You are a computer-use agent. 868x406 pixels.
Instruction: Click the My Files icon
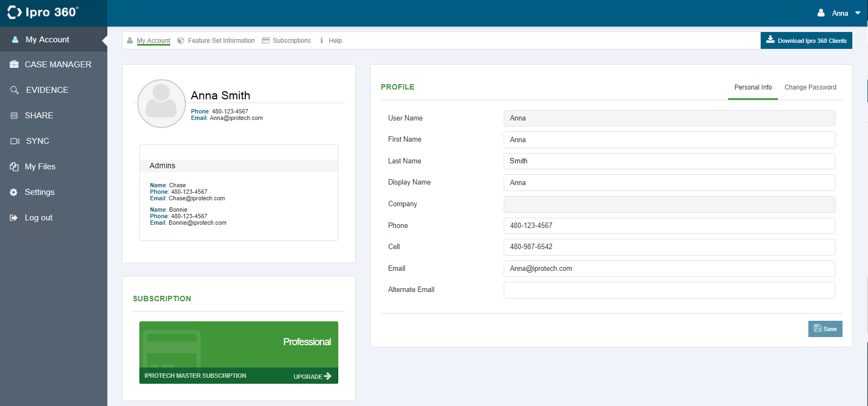pyautogui.click(x=14, y=167)
